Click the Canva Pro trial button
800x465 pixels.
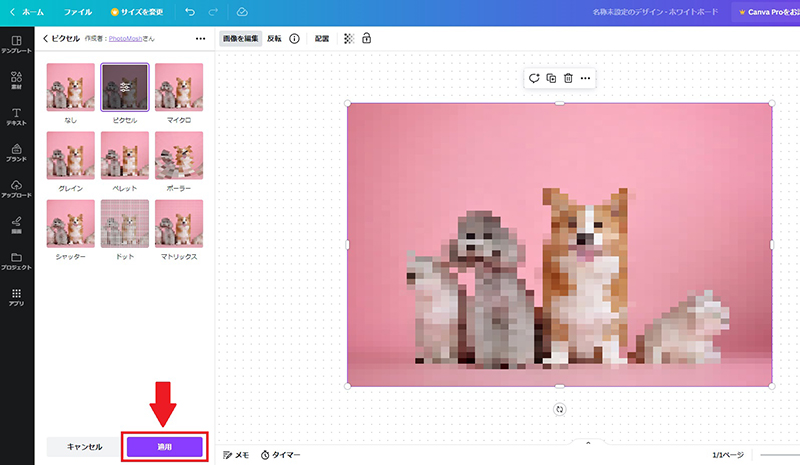pyautogui.click(x=767, y=12)
